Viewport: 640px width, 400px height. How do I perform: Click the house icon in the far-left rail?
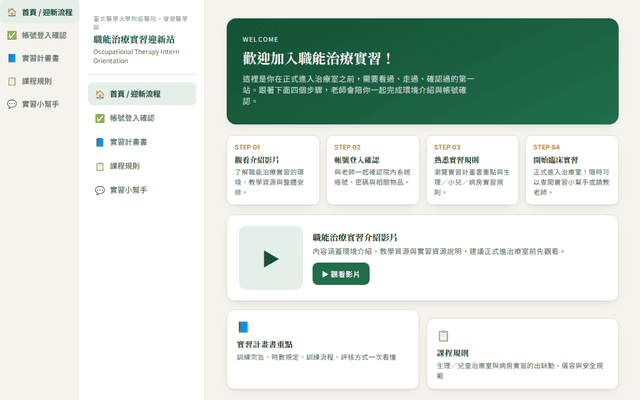point(12,13)
